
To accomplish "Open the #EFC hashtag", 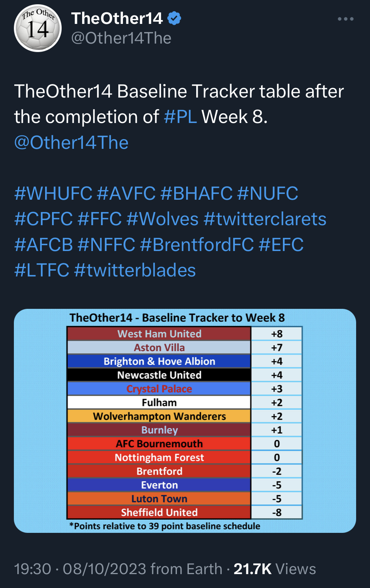I will [281, 245].
